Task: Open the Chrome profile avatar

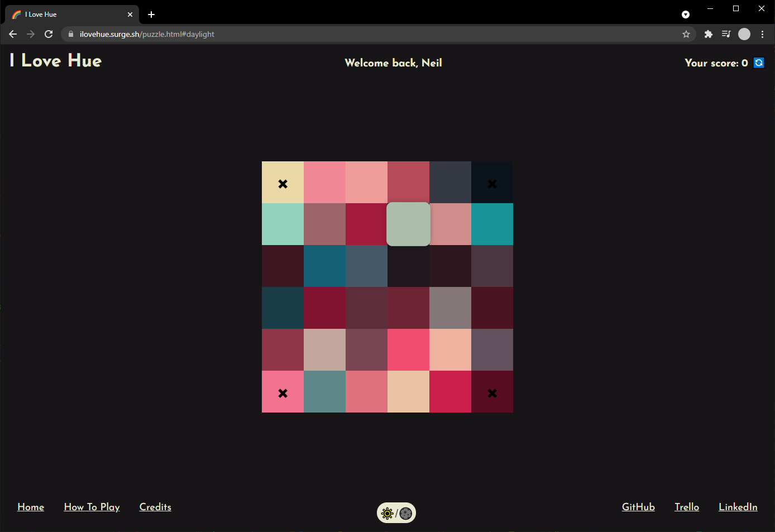Action: click(x=744, y=34)
